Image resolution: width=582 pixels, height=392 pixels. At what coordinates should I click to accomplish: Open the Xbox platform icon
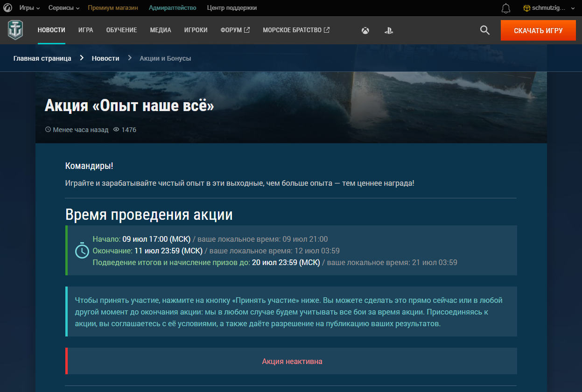(365, 30)
